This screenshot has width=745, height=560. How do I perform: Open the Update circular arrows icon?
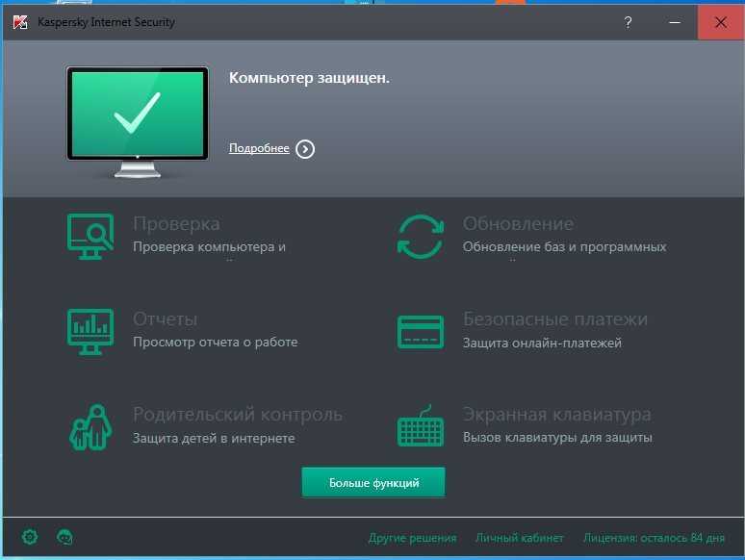421,236
